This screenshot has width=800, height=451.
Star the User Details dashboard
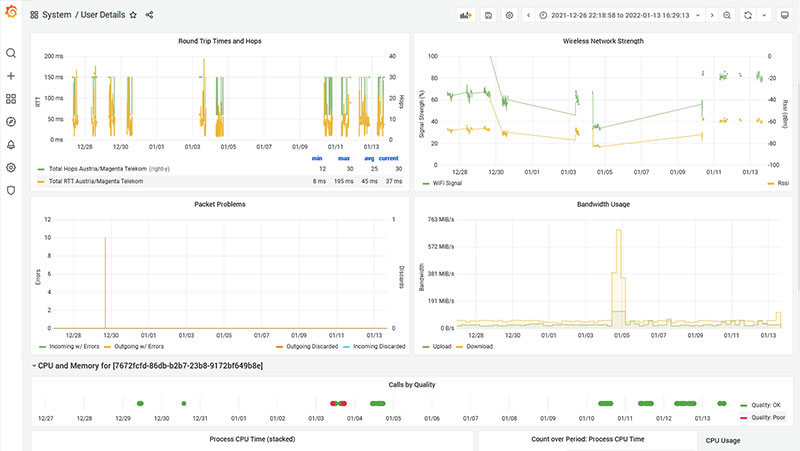tap(133, 15)
